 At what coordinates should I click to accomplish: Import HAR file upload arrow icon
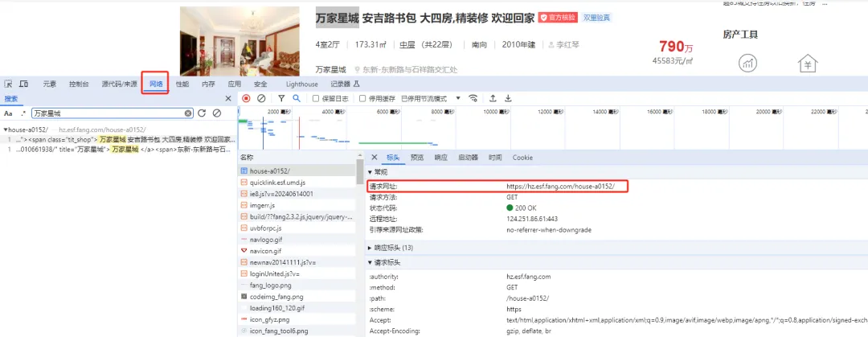pyautogui.click(x=493, y=99)
